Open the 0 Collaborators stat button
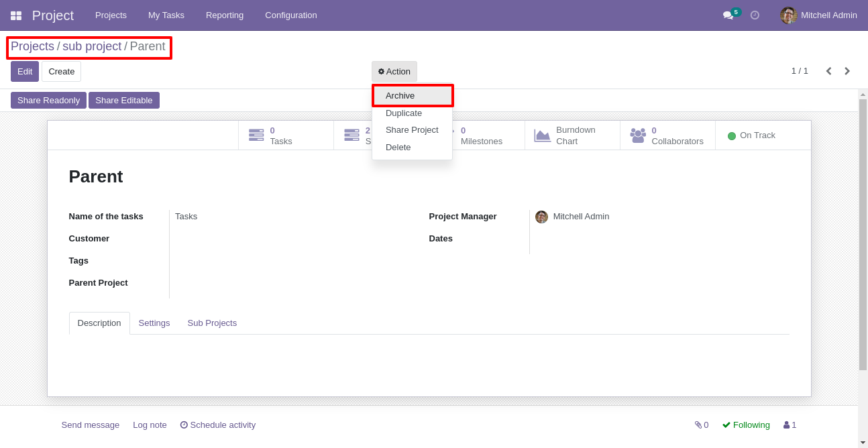Screen dimensions: 868x448 tap(667, 135)
